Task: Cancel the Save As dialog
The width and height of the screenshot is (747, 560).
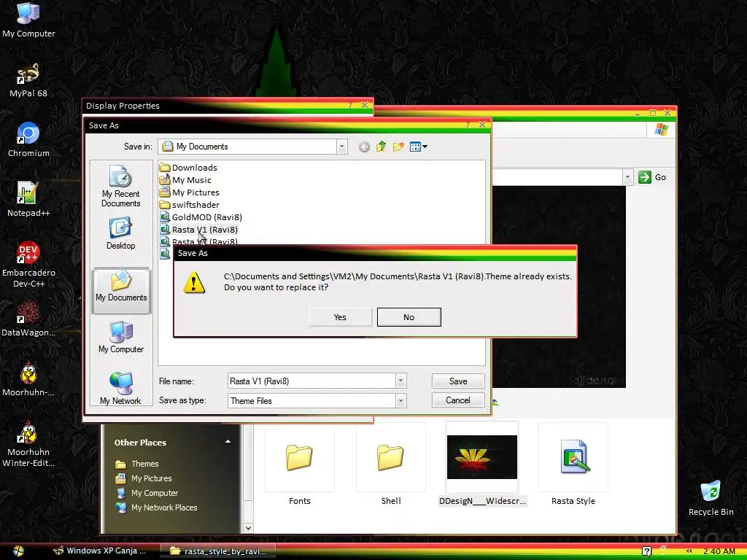Action: tap(458, 400)
